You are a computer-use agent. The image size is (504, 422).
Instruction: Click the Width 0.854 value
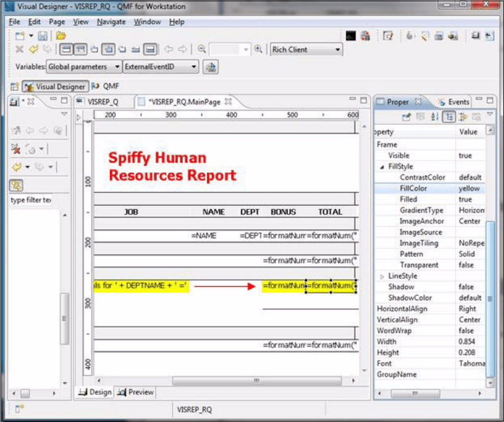pyautogui.click(x=467, y=342)
